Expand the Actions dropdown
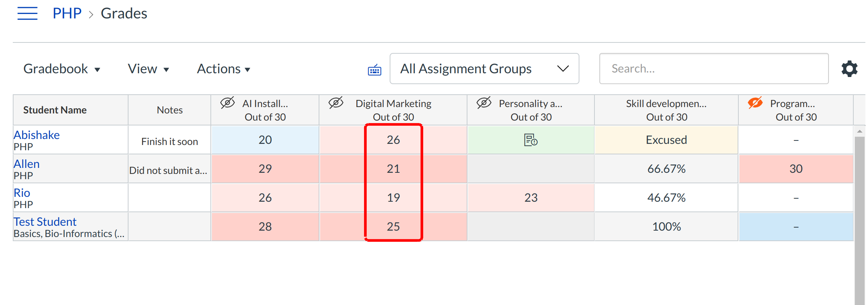The height and width of the screenshot is (305, 868). 224,69
